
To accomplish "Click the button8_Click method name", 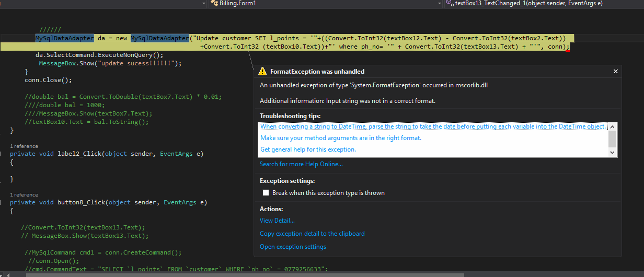I will point(82,202).
